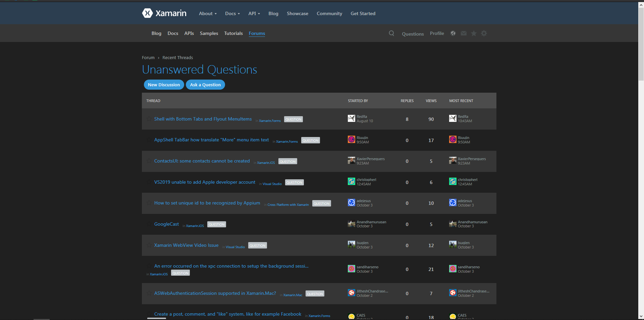The height and width of the screenshot is (320, 644).
Task: Open the top bar Blog menu item
Action: [x=273, y=13]
